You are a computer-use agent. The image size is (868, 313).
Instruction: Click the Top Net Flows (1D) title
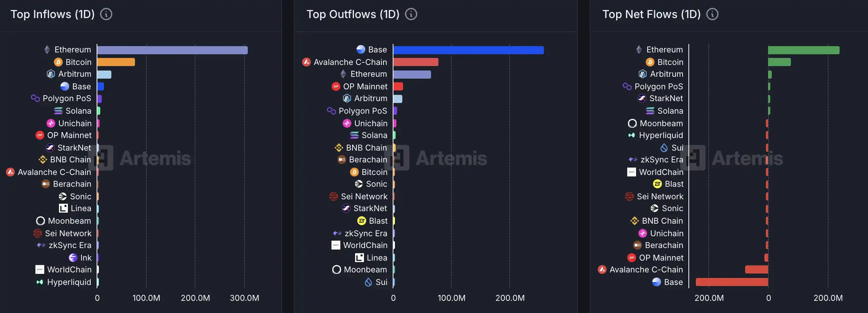pos(651,14)
